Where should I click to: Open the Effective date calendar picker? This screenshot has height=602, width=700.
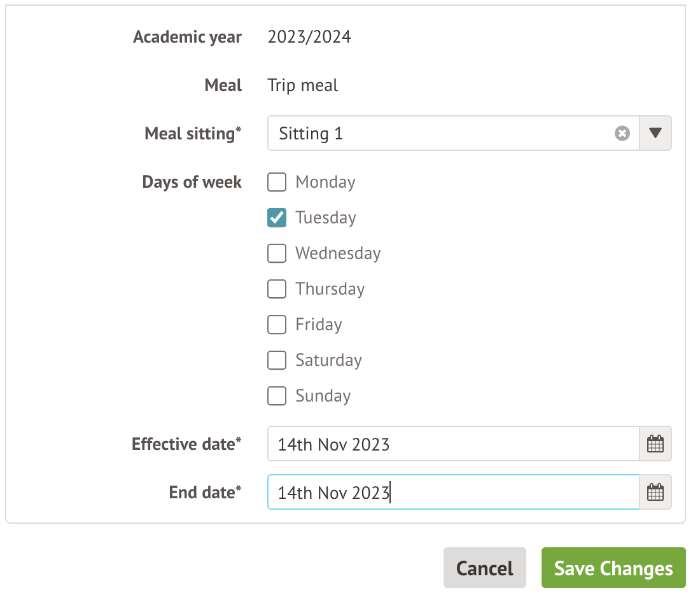pos(655,444)
